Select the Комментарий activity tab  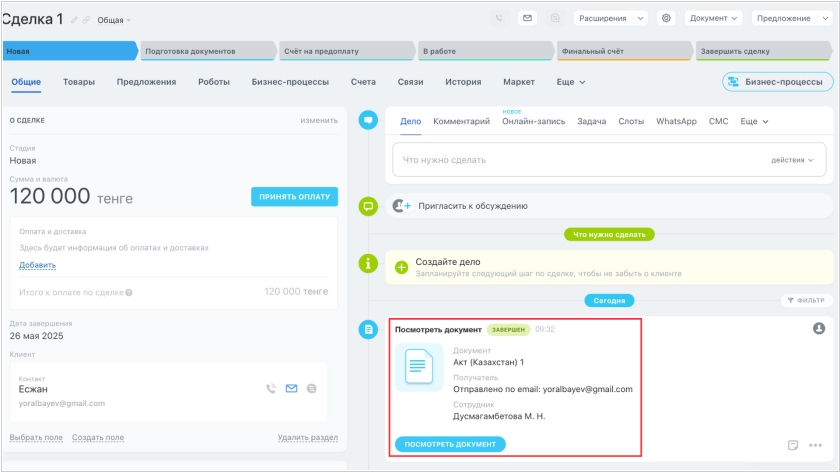(x=461, y=122)
